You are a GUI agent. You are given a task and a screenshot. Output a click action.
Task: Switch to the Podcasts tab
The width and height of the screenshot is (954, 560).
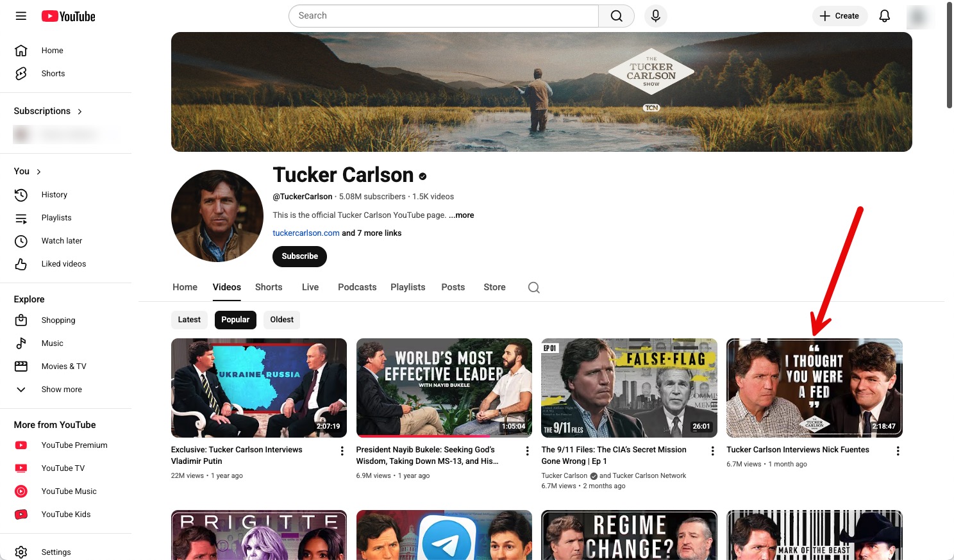click(x=357, y=287)
